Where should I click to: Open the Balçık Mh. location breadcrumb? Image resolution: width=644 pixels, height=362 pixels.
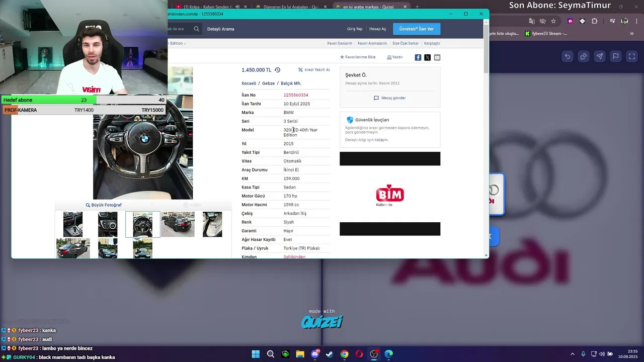pos(291,83)
